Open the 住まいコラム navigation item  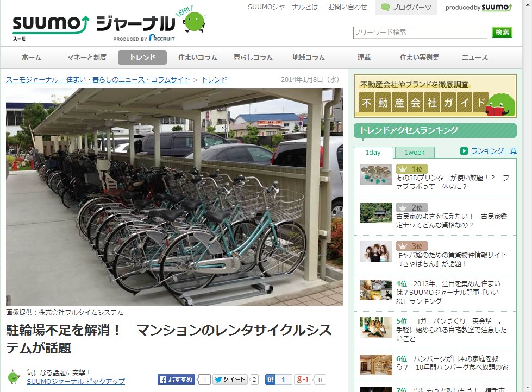pyautogui.click(x=198, y=58)
